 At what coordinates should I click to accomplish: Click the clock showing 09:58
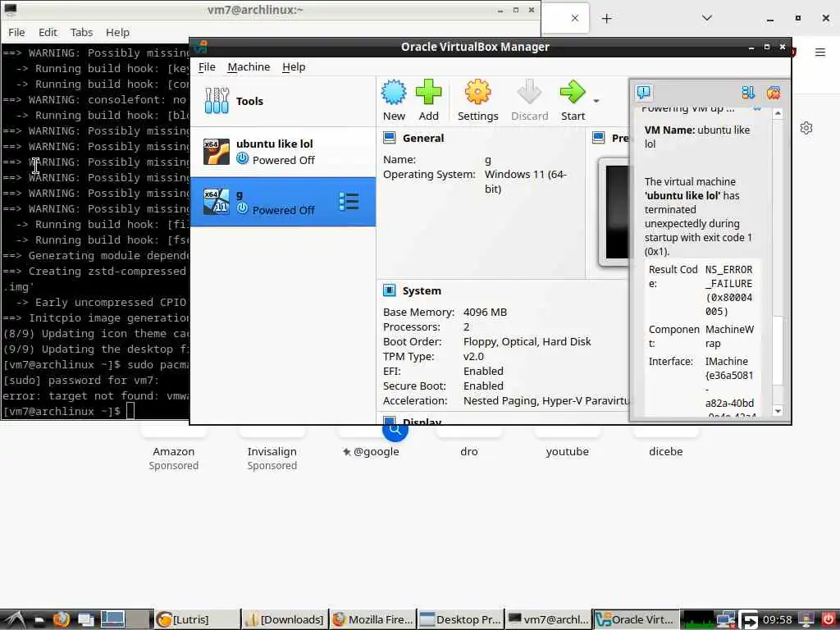(777, 619)
